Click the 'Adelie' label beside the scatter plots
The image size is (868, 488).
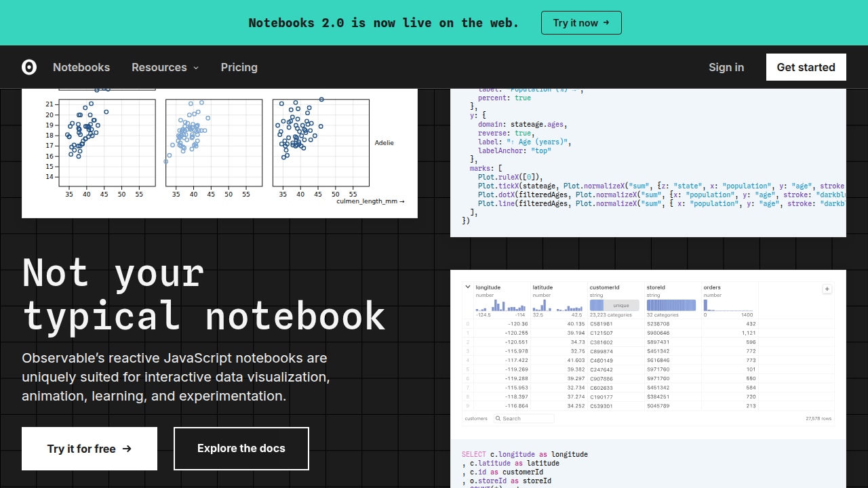click(384, 143)
